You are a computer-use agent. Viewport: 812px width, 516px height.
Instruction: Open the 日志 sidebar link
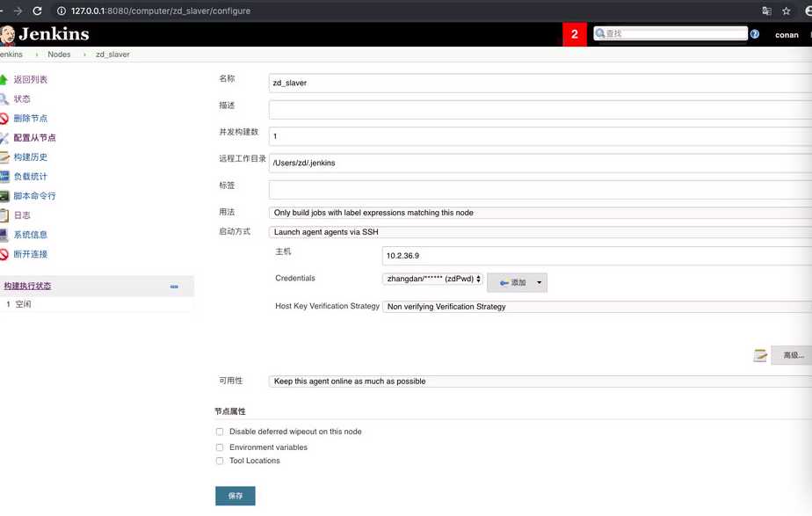tap(22, 215)
